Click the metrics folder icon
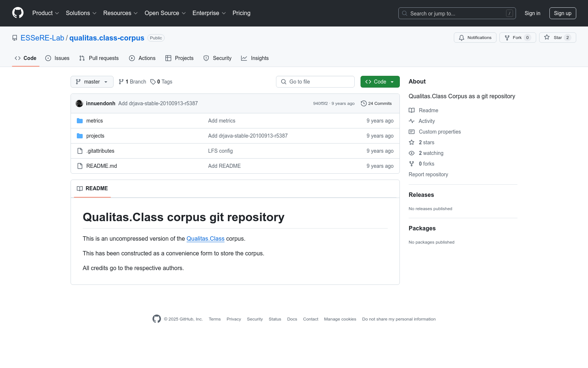This screenshot has height=368, width=588. point(80,121)
